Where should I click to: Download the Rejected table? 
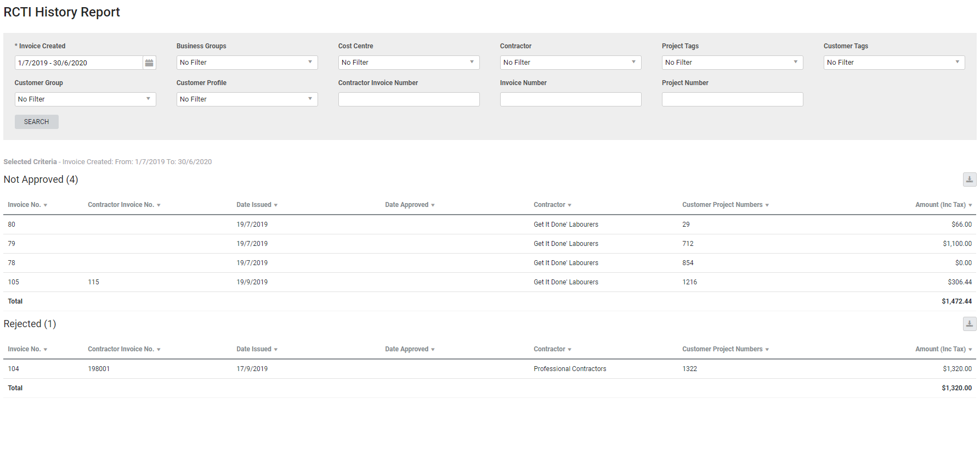[x=969, y=324]
